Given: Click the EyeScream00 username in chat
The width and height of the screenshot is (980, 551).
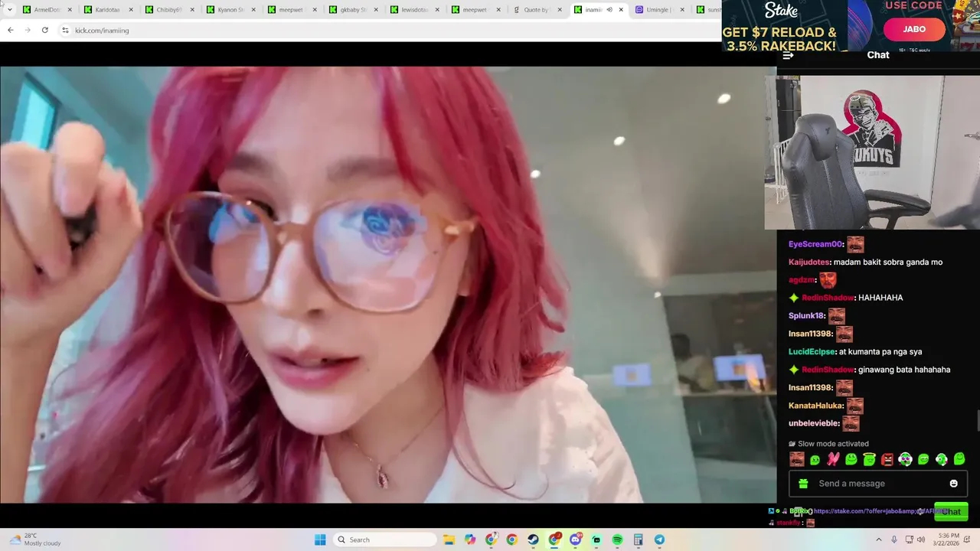Looking at the screenshot, I should tap(815, 244).
